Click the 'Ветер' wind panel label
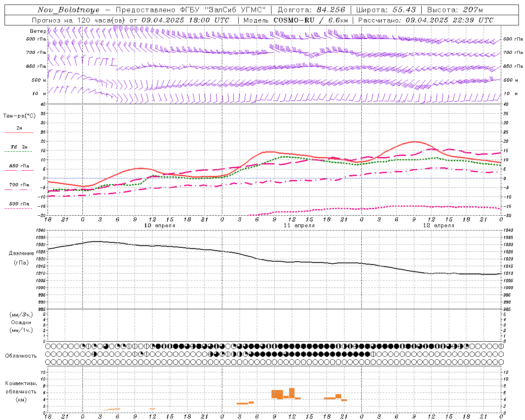Screen dimensions: 525x420 [x=38, y=31]
